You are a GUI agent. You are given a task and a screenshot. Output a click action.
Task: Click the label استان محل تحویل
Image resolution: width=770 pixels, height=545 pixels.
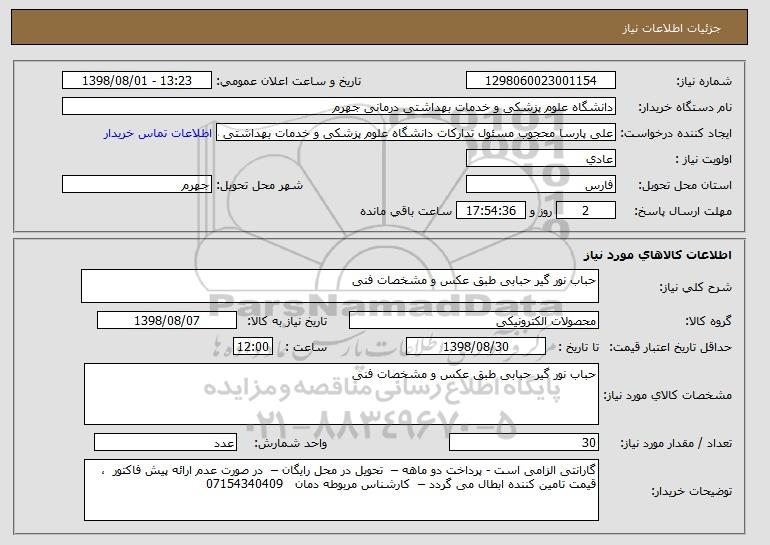685,186
